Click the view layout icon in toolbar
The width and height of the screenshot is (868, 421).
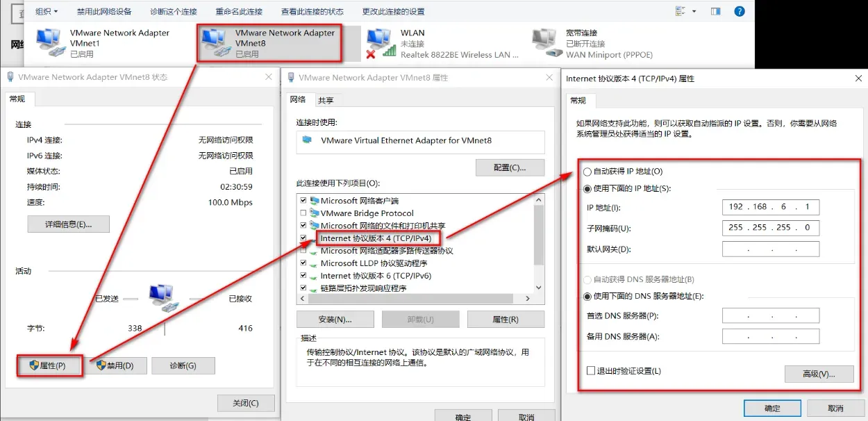click(x=681, y=11)
